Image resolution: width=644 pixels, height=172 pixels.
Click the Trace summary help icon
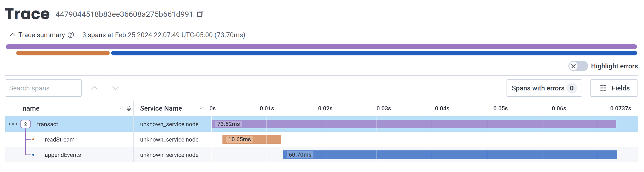click(x=71, y=35)
